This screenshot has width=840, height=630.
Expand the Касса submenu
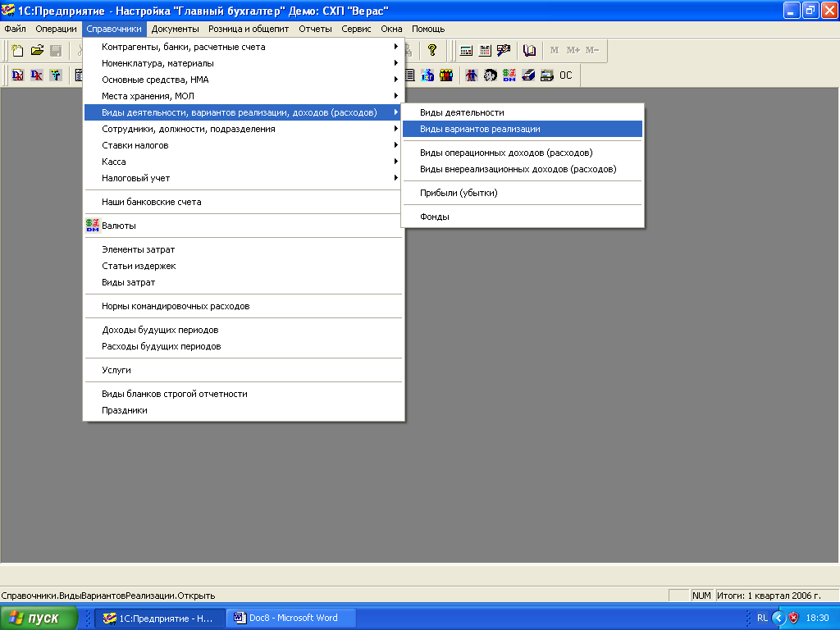coord(243,162)
